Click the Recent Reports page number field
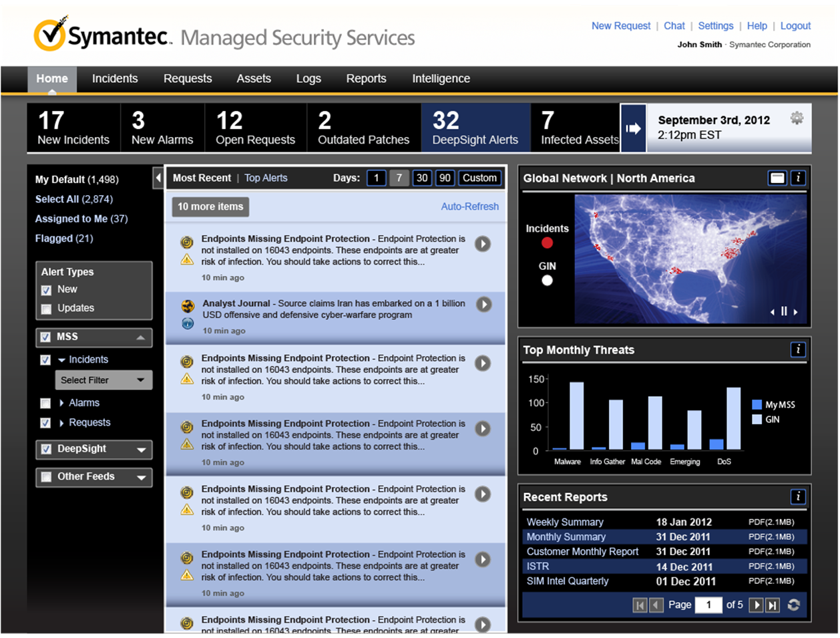Image resolution: width=840 pixels, height=638 pixels. (708, 605)
